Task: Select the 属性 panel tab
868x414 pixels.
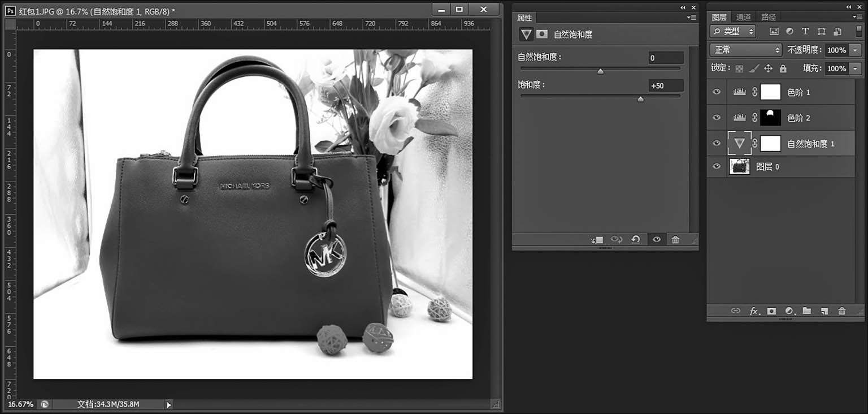Action: [524, 18]
